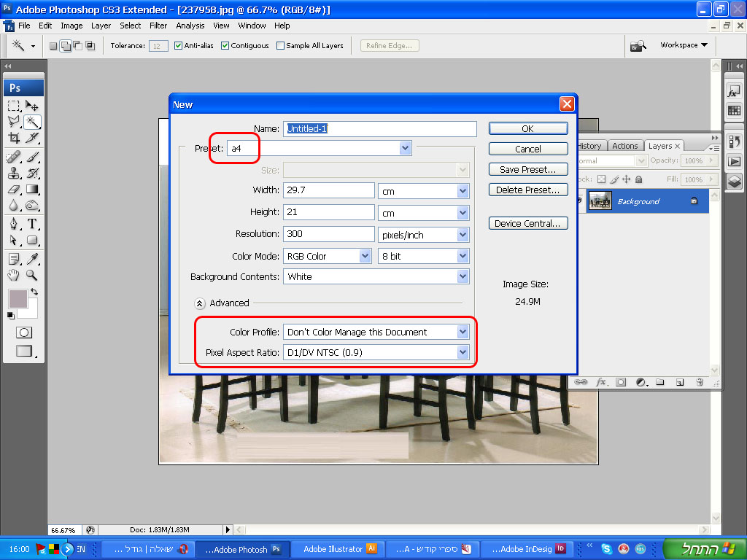The width and height of the screenshot is (747, 560).
Task: Select the Hand tool
Action: click(x=14, y=275)
